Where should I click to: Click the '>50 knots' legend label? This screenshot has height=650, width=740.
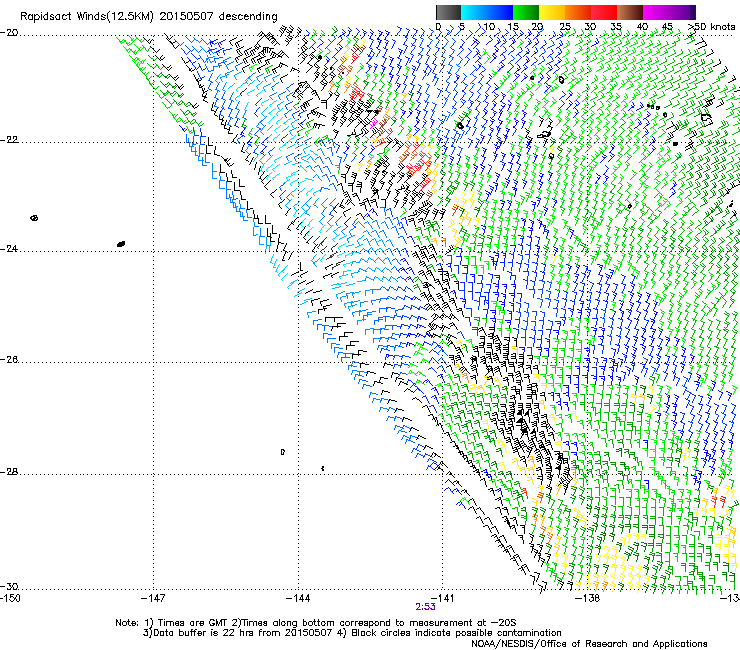(x=711, y=27)
